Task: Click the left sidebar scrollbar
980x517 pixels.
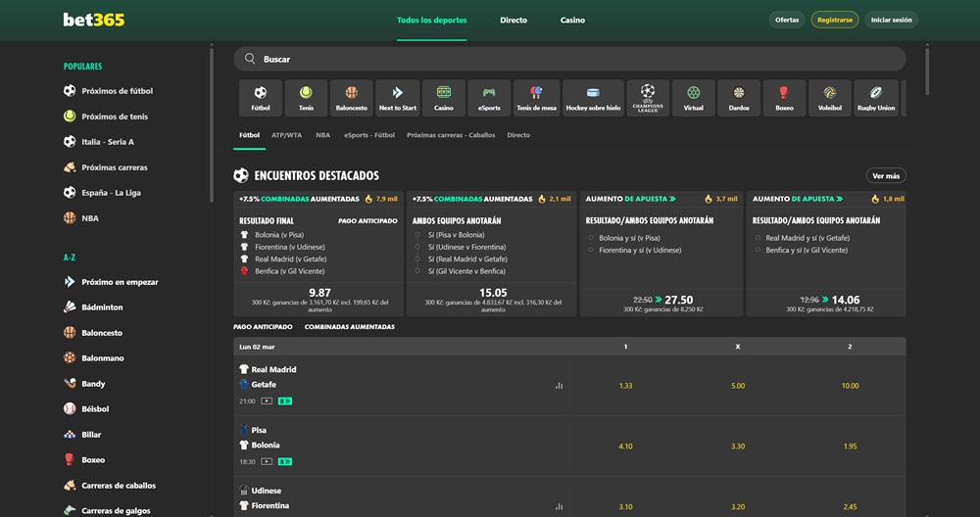Action: pos(212,125)
